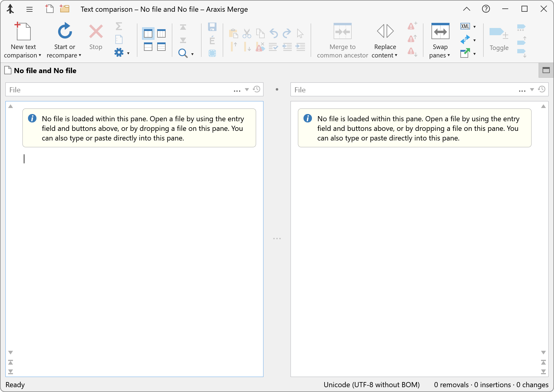Click the Toggle changes button

[x=498, y=36]
